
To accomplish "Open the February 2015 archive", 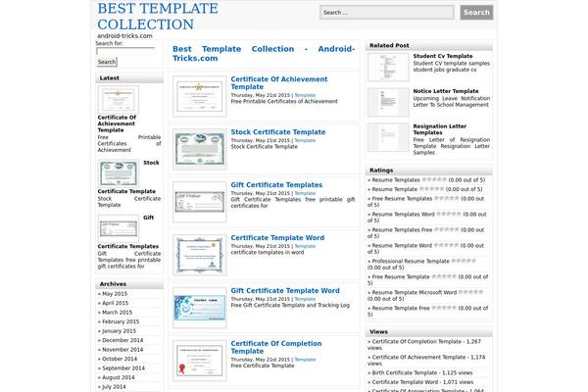I will pos(121,321).
